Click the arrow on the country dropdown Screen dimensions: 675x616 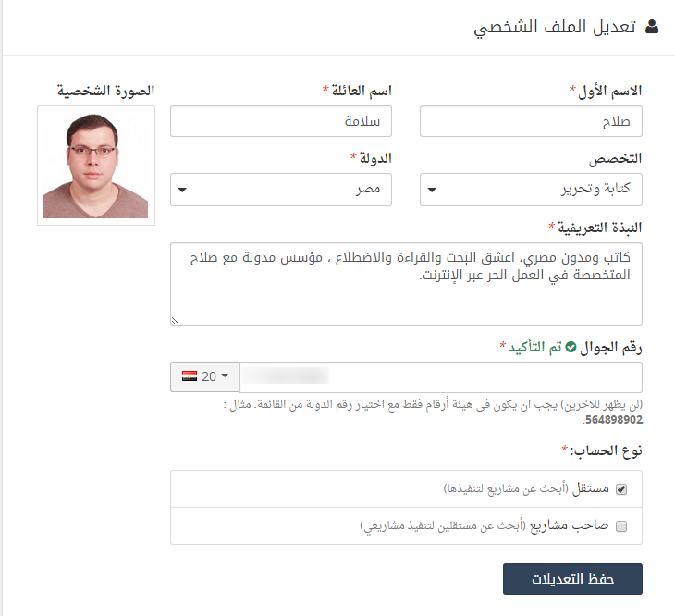(x=181, y=190)
